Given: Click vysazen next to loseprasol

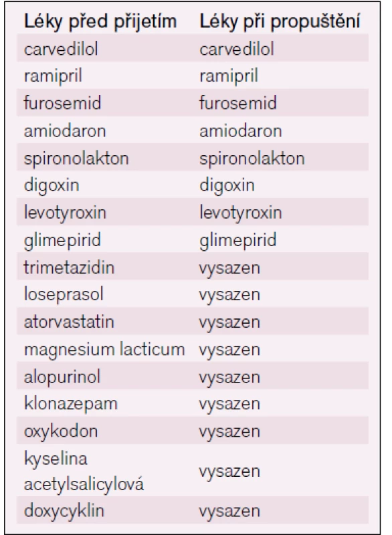Looking at the screenshot, I should coord(229,294).
